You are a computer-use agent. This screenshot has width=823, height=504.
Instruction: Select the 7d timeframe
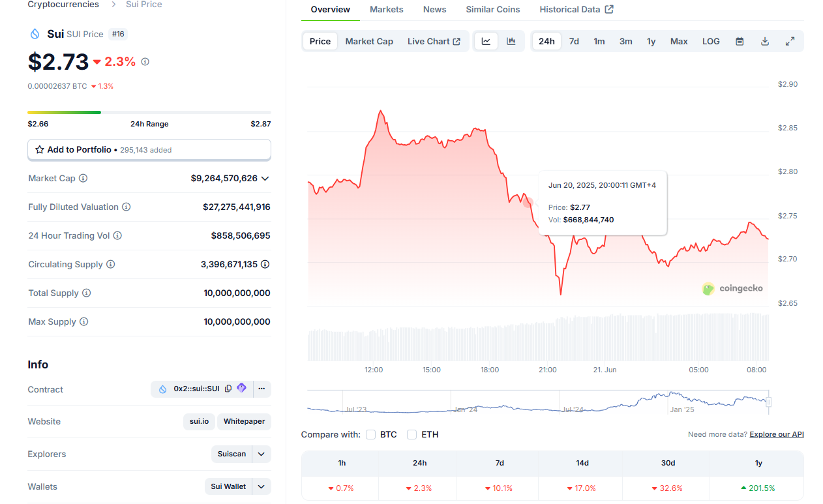pos(574,41)
